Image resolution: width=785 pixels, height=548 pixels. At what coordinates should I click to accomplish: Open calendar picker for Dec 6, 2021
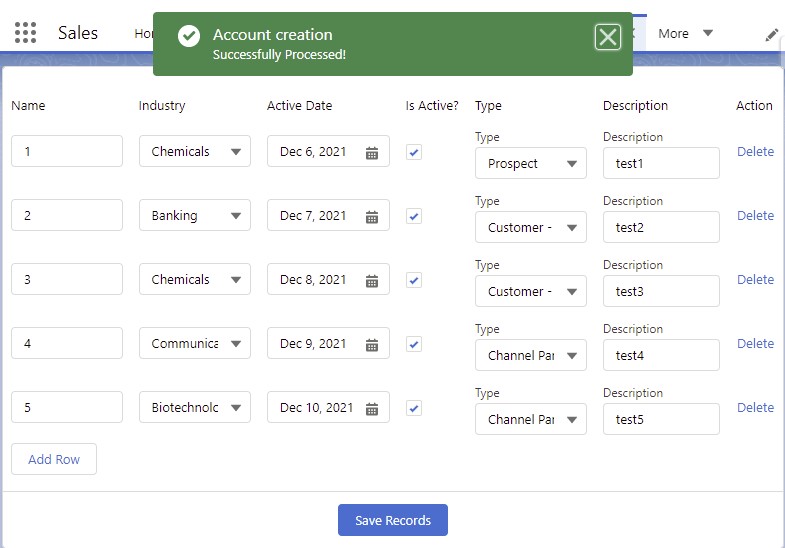point(371,153)
